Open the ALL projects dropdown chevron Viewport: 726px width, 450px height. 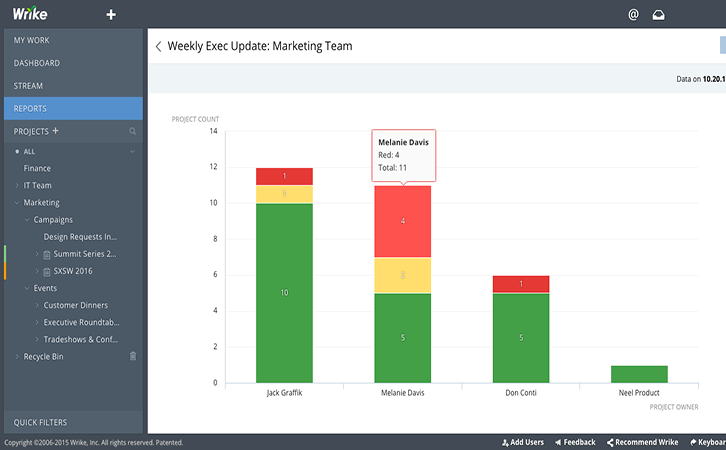tap(132, 151)
